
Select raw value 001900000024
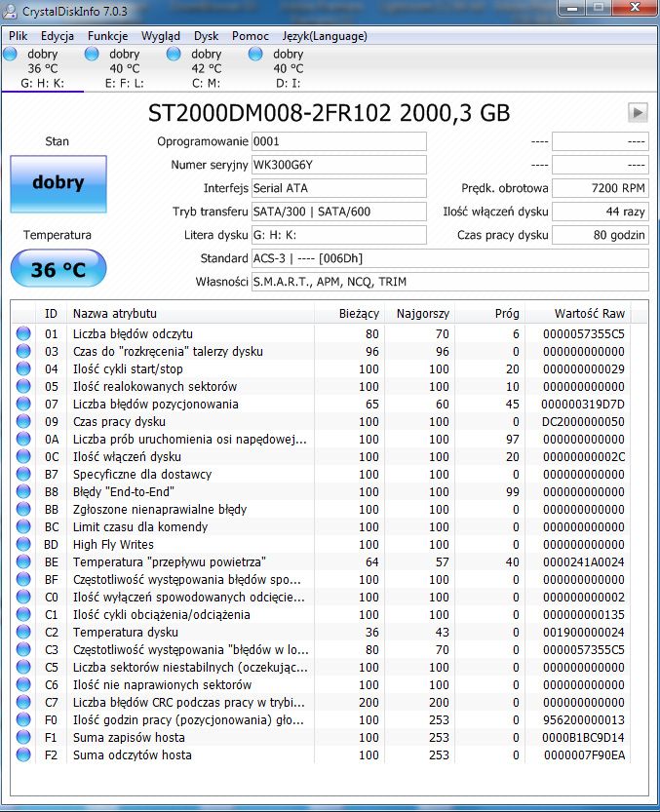click(x=583, y=632)
